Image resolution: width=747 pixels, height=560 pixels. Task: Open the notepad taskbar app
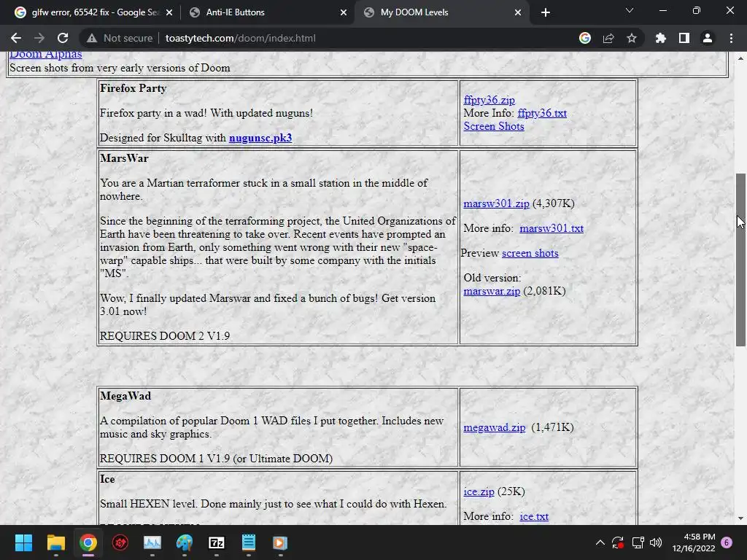(249, 542)
